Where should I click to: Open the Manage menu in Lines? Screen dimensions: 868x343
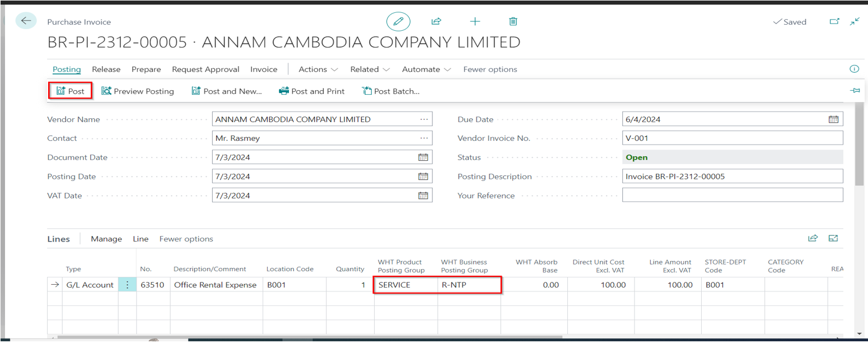106,239
